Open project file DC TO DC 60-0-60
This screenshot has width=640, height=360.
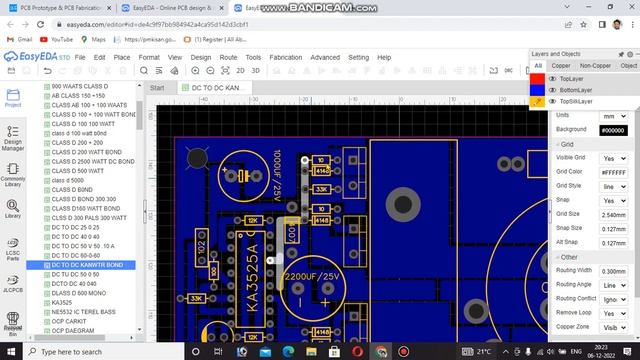point(76,256)
